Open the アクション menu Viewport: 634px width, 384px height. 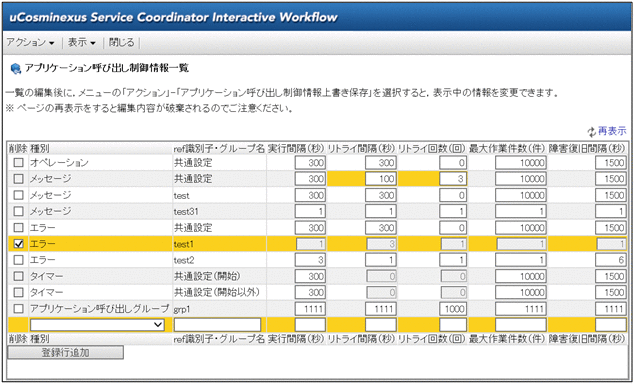[x=30, y=43]
